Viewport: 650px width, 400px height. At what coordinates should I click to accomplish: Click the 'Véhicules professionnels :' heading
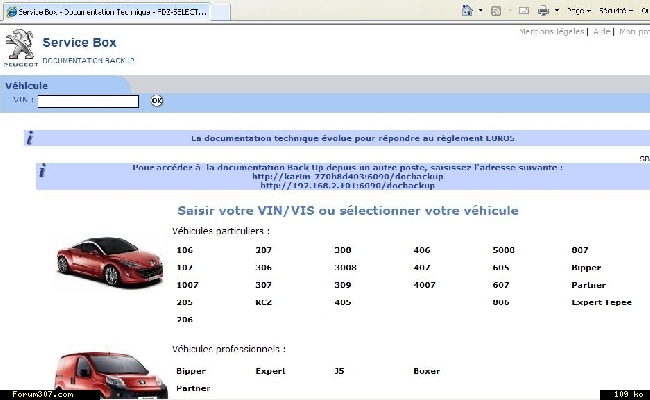(229, 349)
